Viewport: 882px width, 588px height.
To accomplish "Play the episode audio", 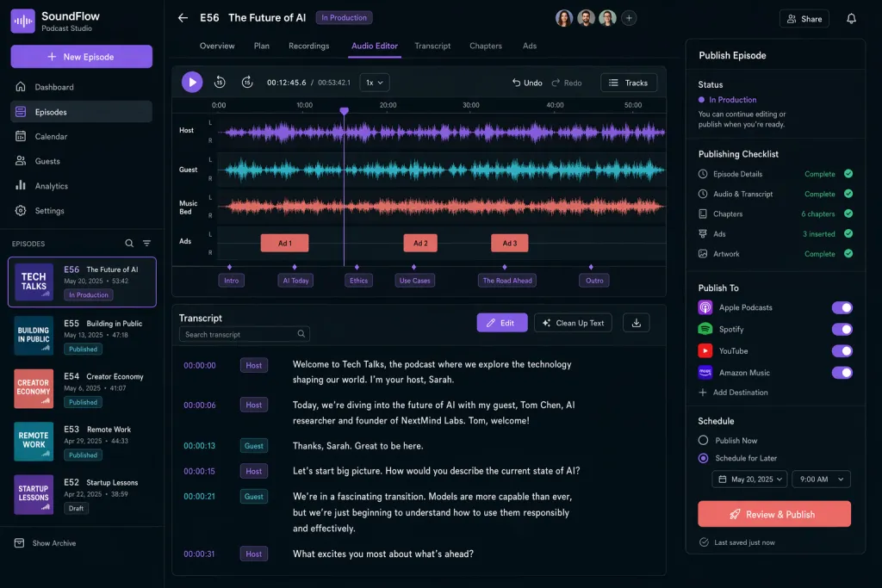I will pos(192,82).
